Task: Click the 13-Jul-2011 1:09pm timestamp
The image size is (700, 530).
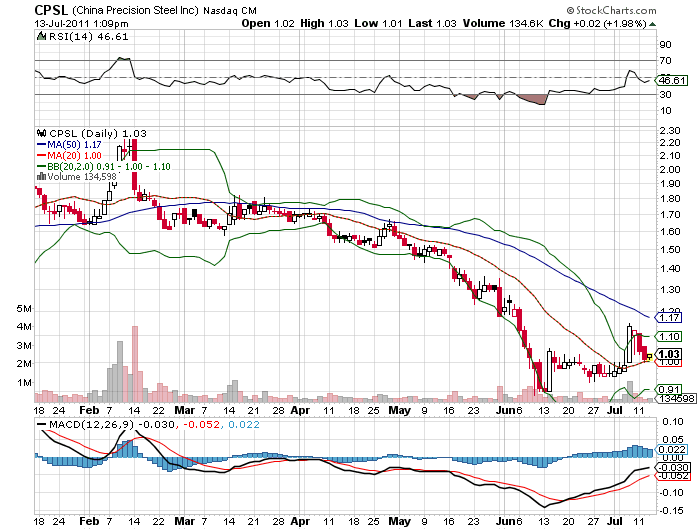Action: (x=81, y=24)
